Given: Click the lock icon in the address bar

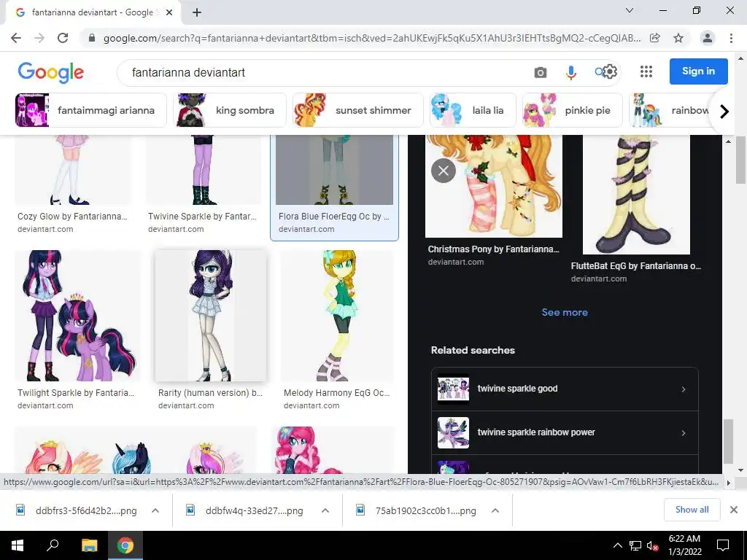Looking at the screenshot, I should tap(92, 38).
